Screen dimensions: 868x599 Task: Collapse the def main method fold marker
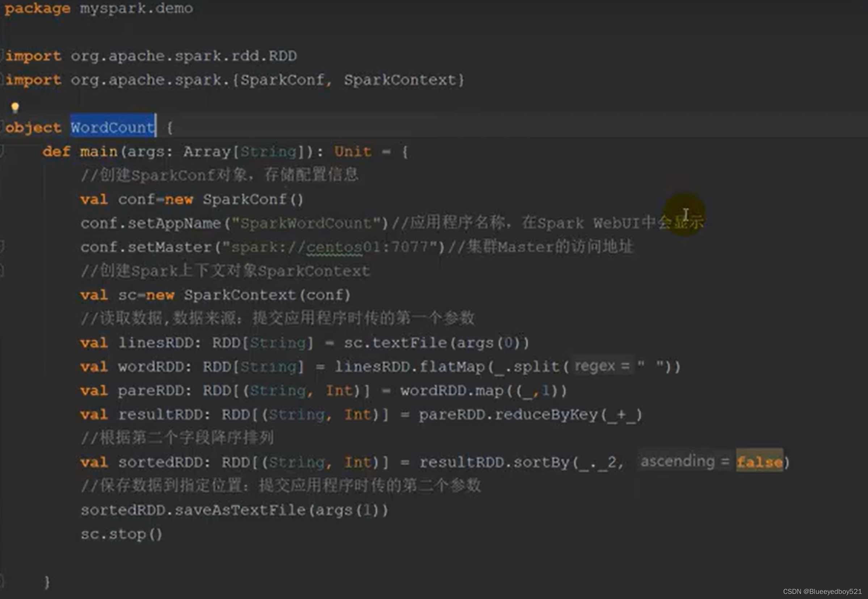tap(2, 151)
